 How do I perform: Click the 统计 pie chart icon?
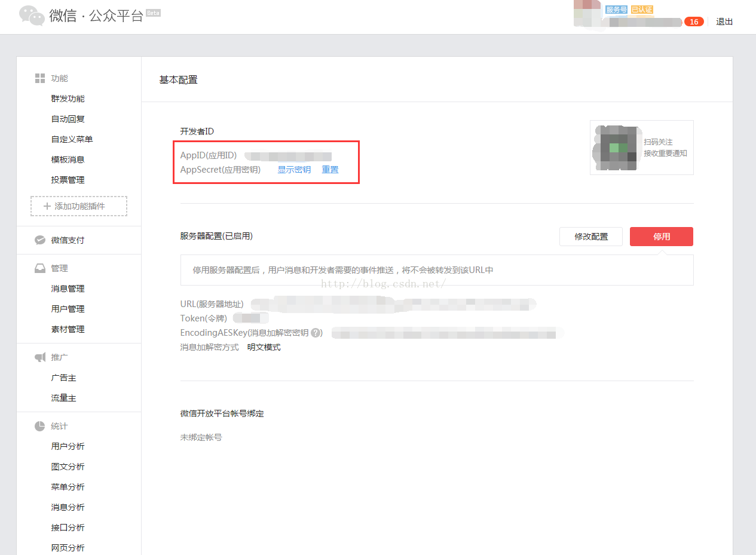pos(40,426)
